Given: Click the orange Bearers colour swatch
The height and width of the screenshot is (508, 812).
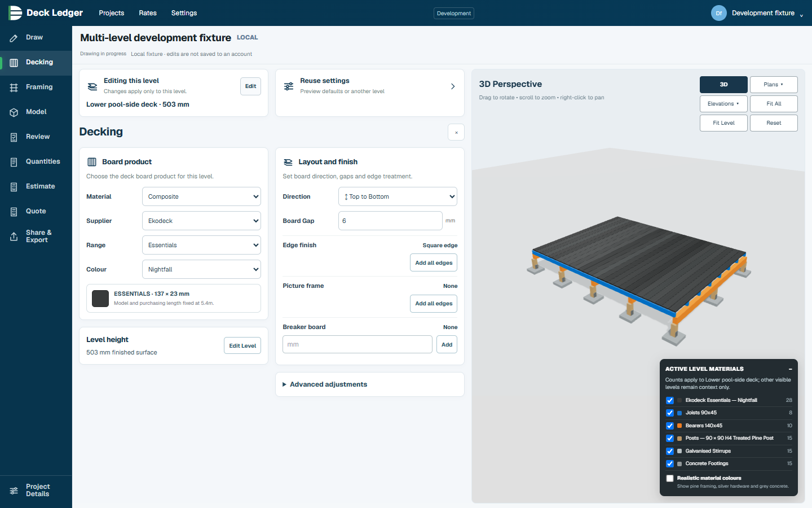Looking at the screenshot, I should click(679, 426).
